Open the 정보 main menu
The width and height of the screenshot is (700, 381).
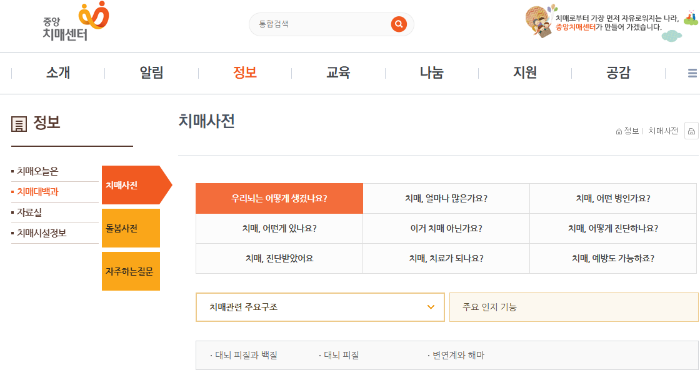click(245, 72)
